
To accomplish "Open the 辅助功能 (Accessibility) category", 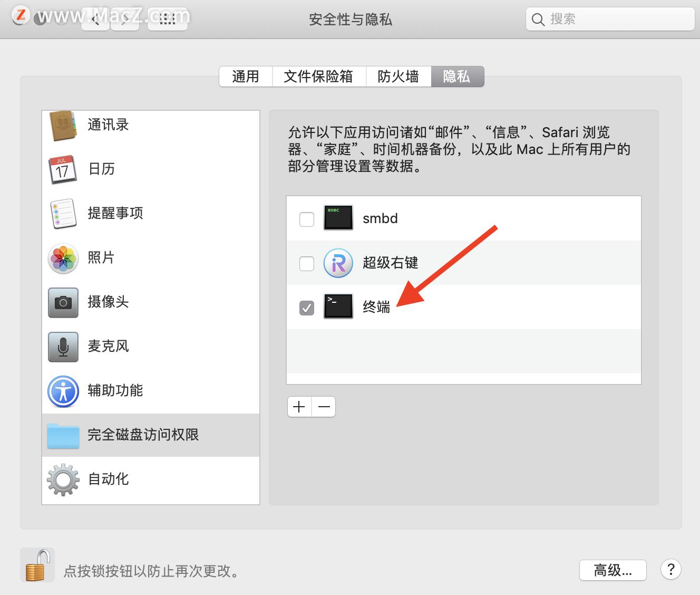I will pyautogui.click(x=63, y=391).
